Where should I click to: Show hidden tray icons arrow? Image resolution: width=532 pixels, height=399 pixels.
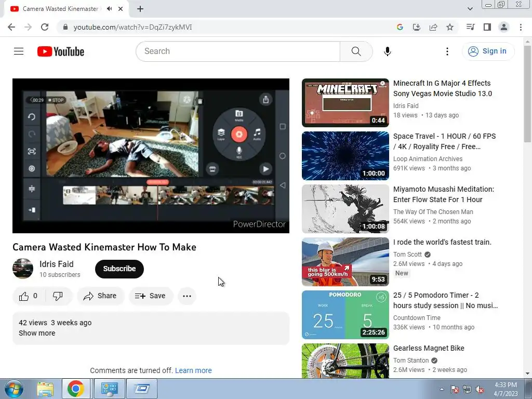[442, 389]
